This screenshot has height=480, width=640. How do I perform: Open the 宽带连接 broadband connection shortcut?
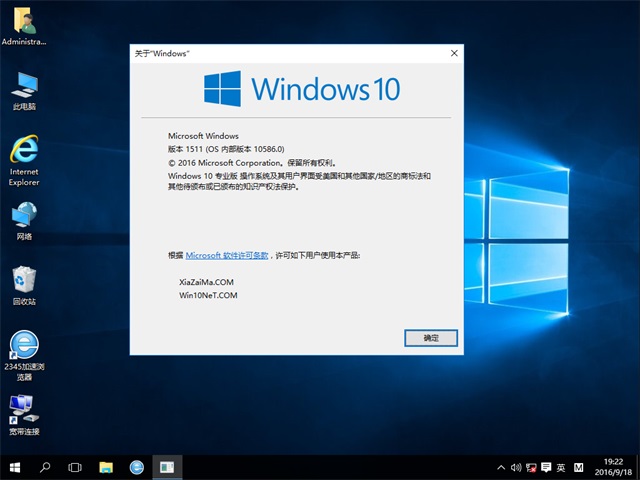pyautogui.click(x=24, y=410)
